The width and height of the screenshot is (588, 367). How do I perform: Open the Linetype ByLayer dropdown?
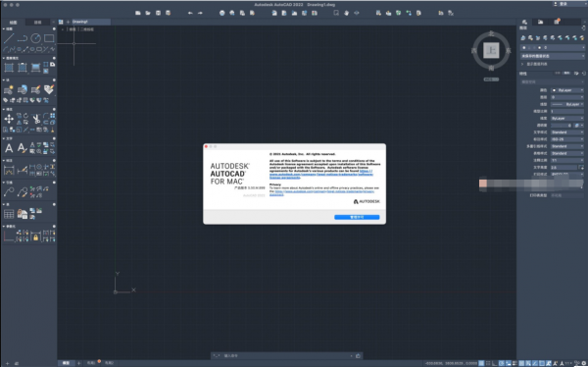tap(567, 104)
